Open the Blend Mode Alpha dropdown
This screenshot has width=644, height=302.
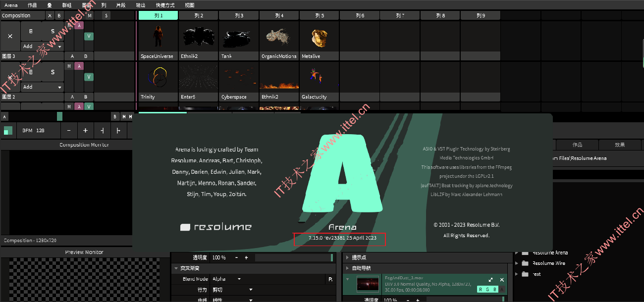(227, 279)
